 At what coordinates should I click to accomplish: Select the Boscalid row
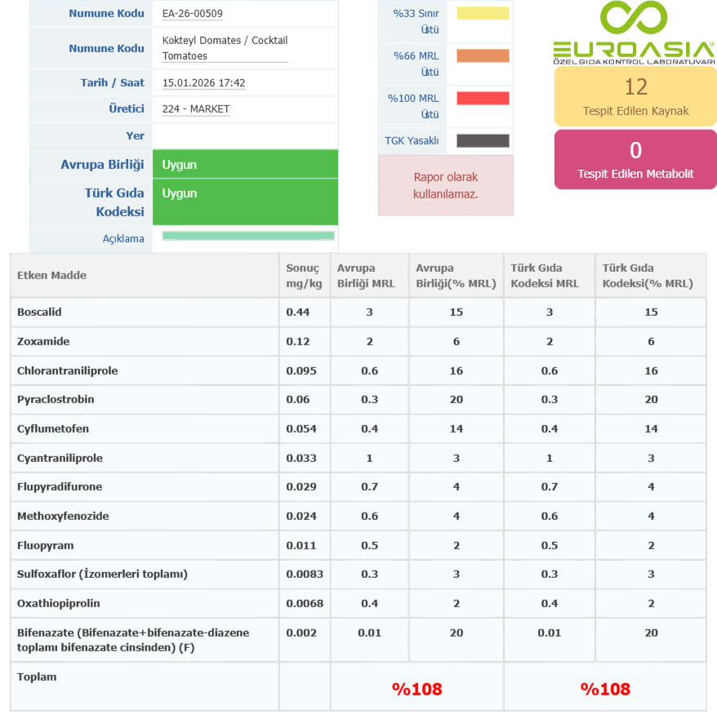coord(39,313)
